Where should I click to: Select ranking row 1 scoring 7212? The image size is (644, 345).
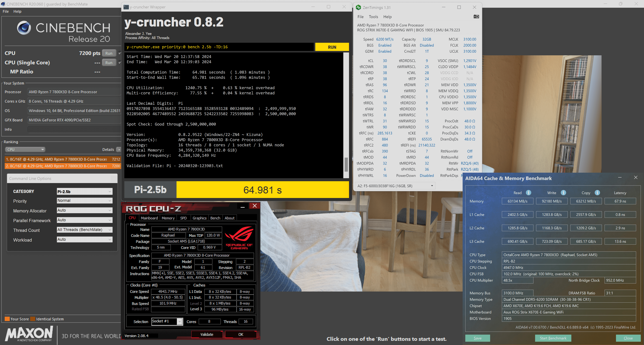(63, 159)
